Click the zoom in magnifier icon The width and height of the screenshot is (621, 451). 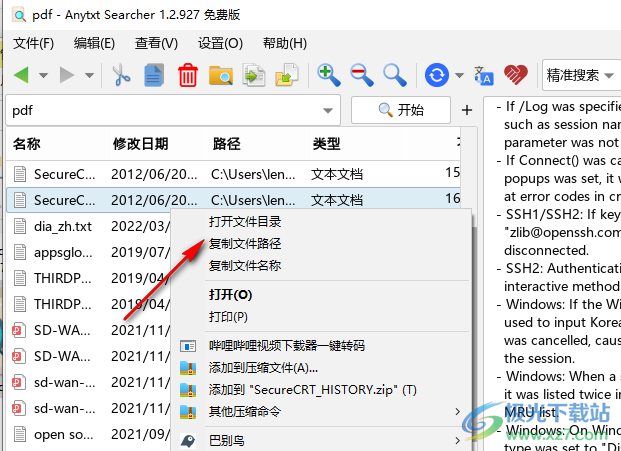[x=329, y=75]
